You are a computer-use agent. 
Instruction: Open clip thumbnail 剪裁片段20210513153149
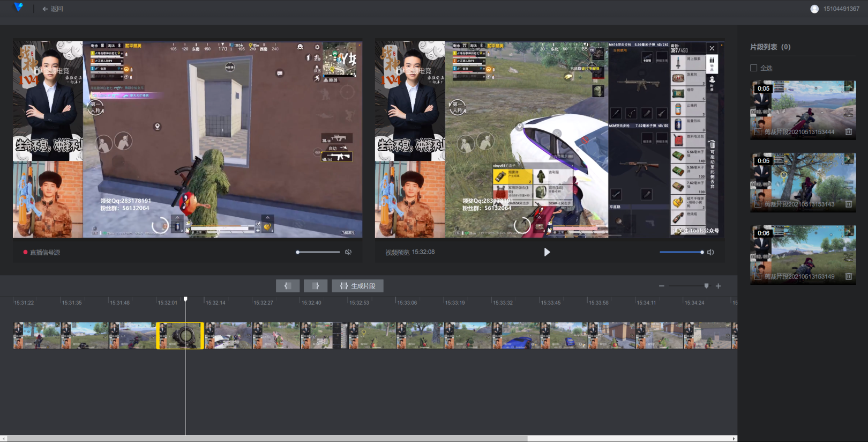[803, 255]
